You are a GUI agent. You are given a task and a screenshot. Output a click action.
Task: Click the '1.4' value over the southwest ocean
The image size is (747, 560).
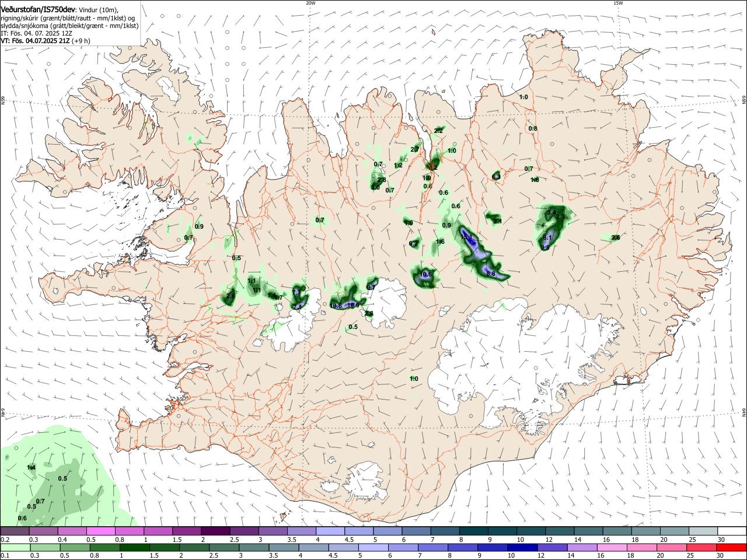pyautogui.click(x=32, y=467)
